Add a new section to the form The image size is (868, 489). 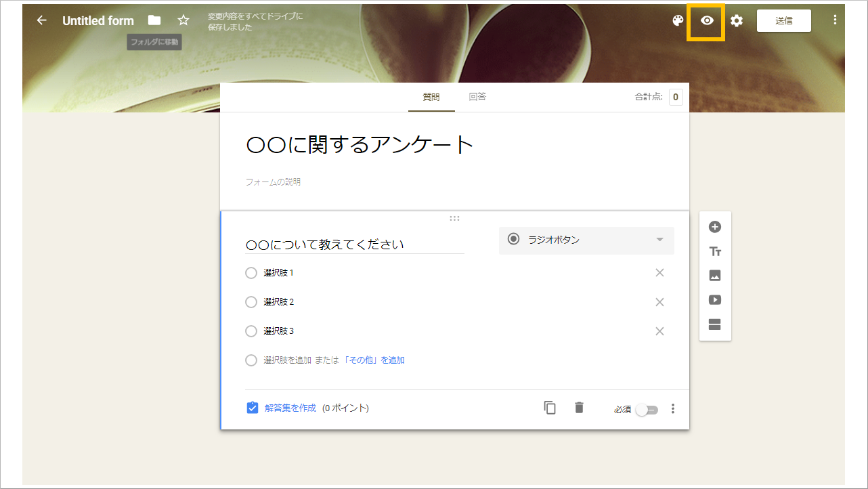715,324
